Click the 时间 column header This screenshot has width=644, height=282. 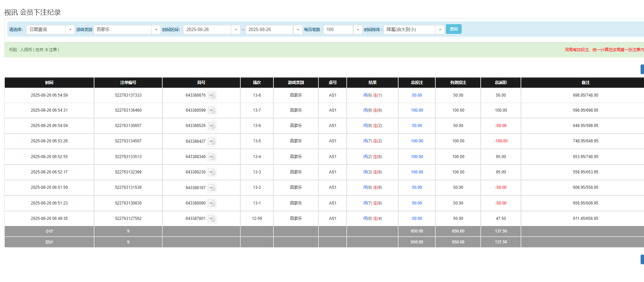click(x=49, y=83)
